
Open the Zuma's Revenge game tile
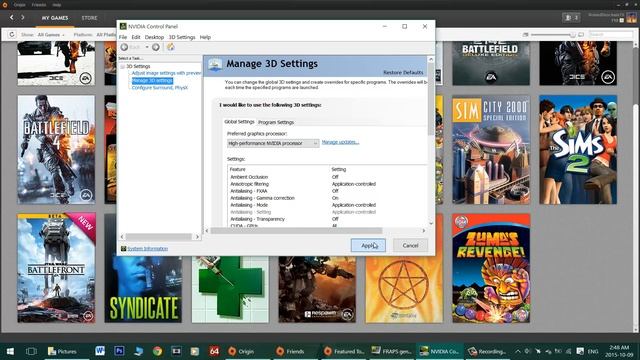pyautogui.click(x=491, y=268)
